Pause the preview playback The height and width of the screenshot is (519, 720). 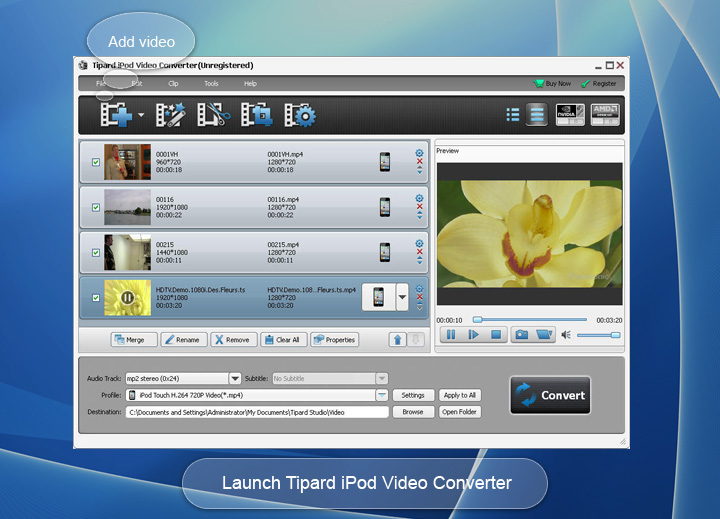pos(451,335)
